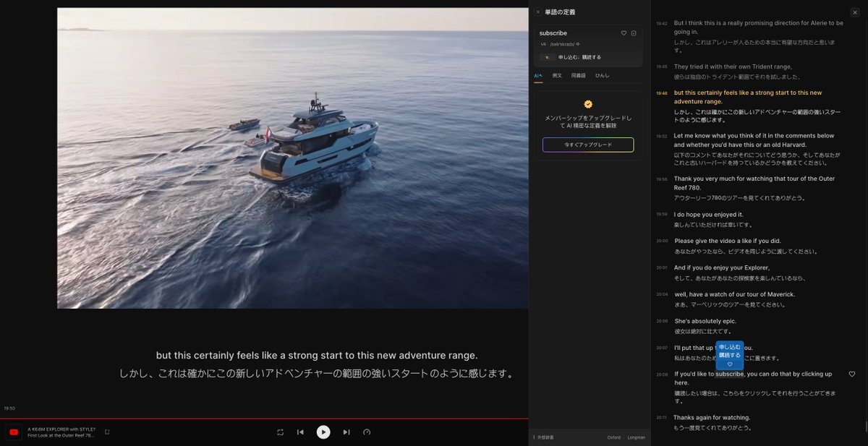868x446 pixels.
Task: Toggle the loop repeat icon
Action: 280,432
